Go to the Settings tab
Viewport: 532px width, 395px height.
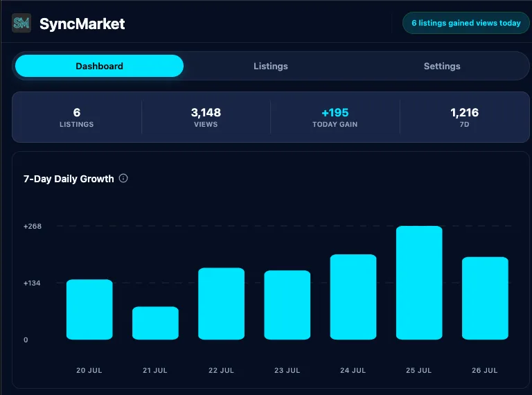pos(442,66)
